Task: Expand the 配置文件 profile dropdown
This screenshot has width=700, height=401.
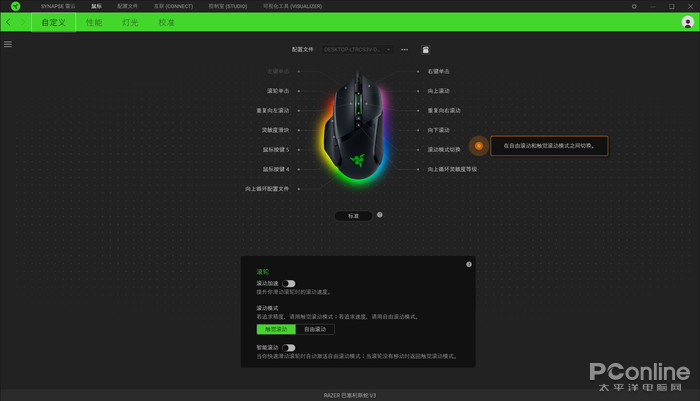Action: (x=357, y=50)
